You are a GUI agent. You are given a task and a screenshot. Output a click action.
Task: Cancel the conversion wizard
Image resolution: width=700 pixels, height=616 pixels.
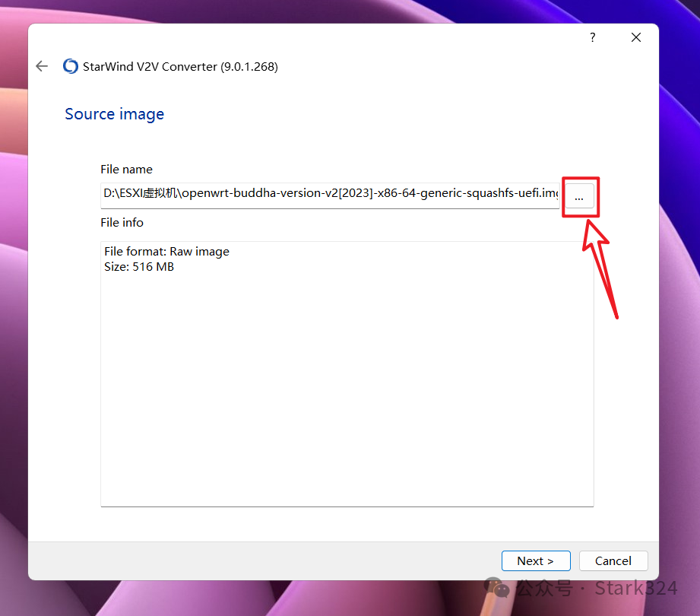[613, 560]
